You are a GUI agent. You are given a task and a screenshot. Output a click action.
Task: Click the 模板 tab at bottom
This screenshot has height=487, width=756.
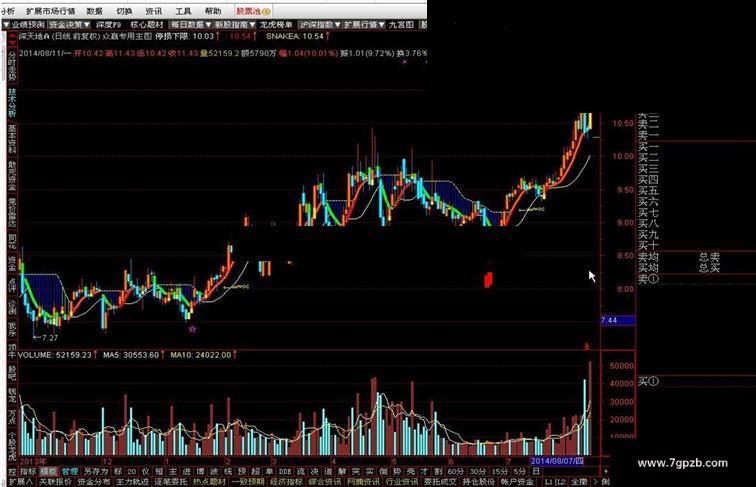pyautogui.click(x=48, y=472)
